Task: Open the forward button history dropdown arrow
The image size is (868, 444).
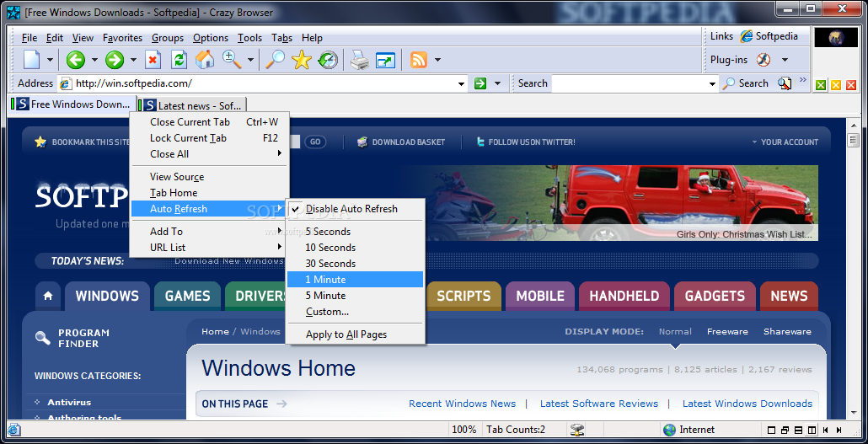Action: click(133, 60)
